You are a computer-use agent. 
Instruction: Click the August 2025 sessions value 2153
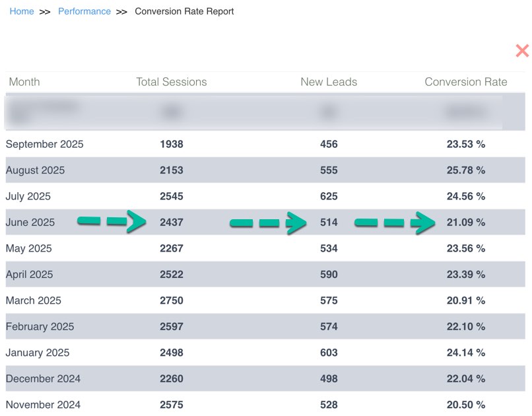172,170
